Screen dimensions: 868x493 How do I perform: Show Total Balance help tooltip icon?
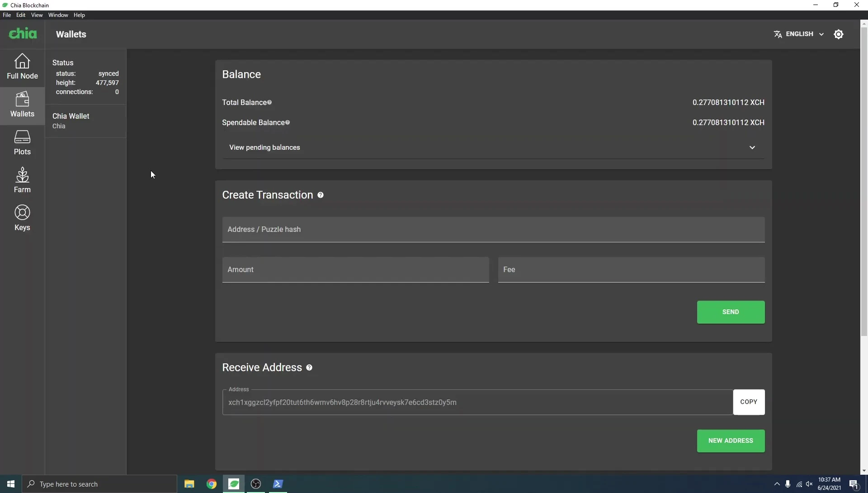(269, 102)
